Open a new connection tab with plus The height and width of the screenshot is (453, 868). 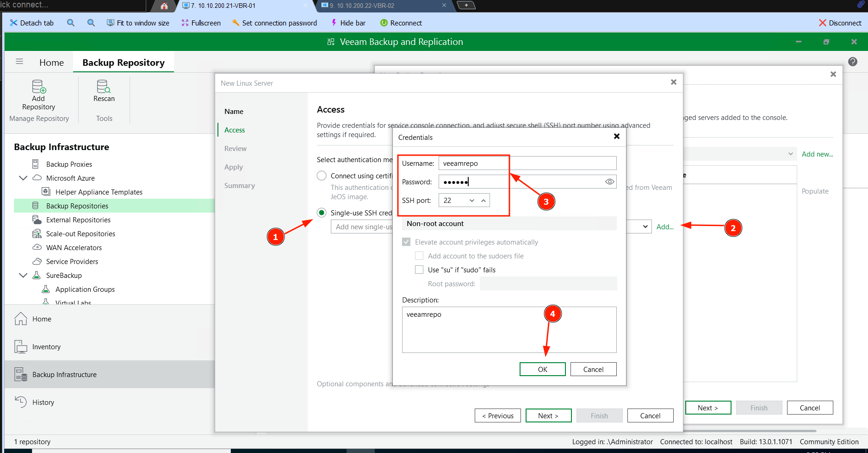(466, 5)
